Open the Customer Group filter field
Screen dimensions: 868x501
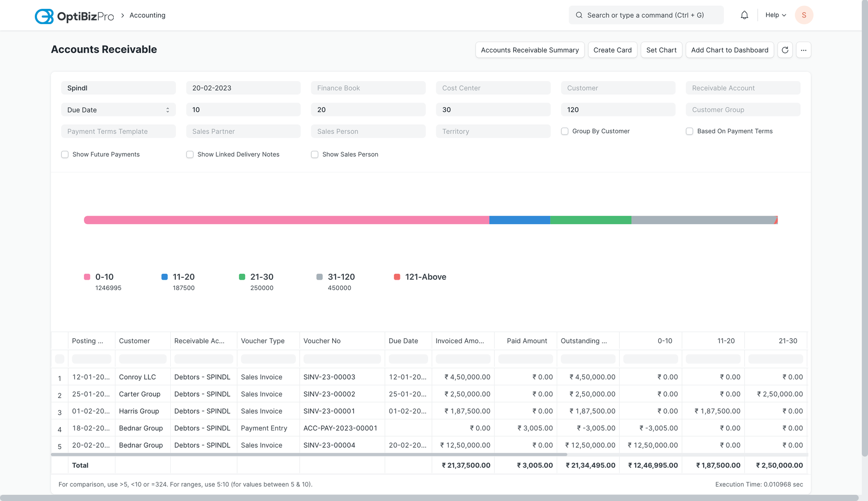tap(742, 110)
